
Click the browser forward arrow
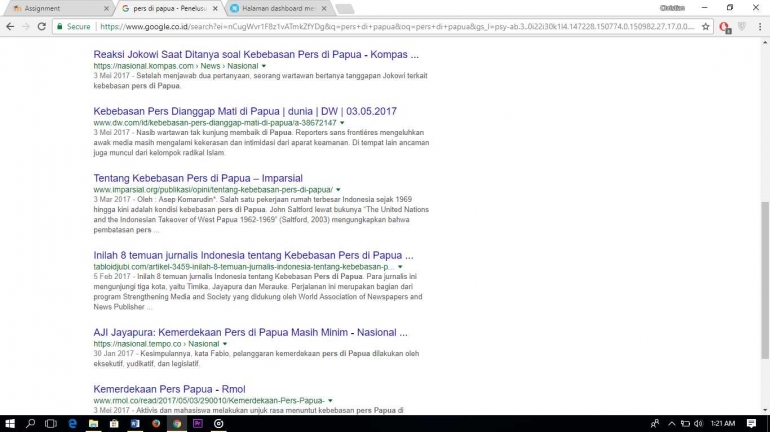click(x=26, y=27)
